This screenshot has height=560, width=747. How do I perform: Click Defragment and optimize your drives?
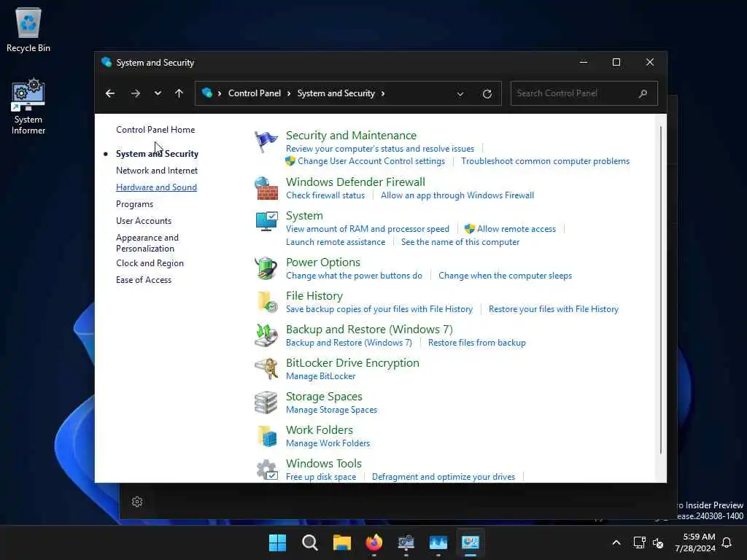pos(444,477)
